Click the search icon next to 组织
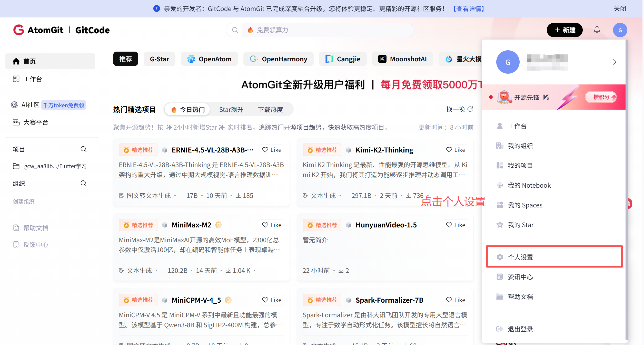Screen dimensions: 644x345 pos(84,183)
